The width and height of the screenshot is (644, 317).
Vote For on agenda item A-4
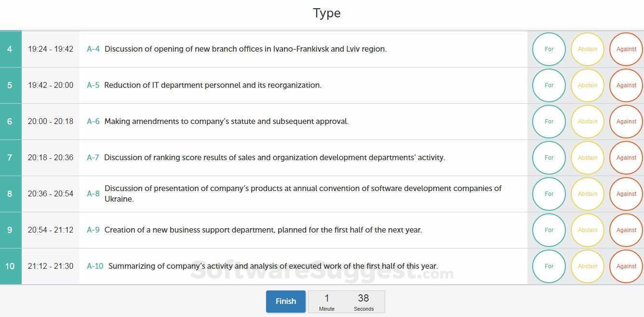coord(549,49)
